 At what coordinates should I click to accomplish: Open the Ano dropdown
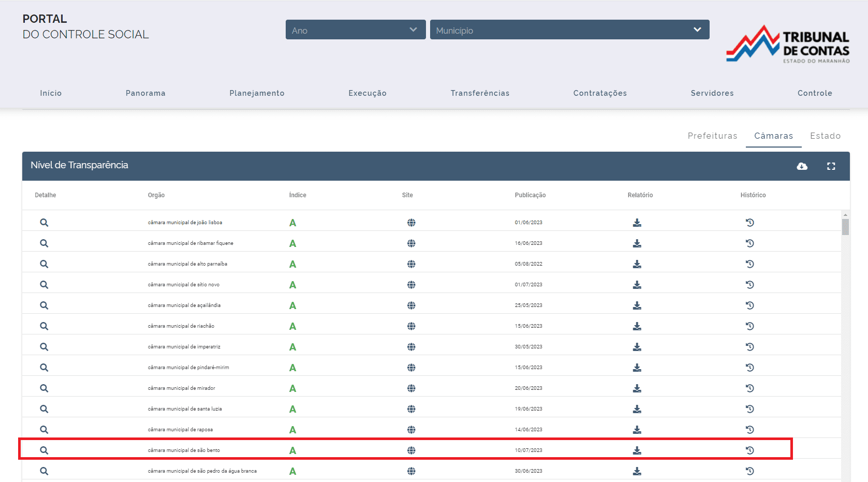(x=356, y=30)
